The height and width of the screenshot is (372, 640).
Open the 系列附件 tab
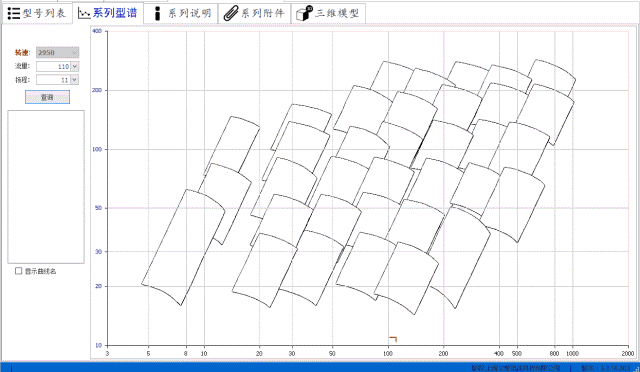coord(254,13)
